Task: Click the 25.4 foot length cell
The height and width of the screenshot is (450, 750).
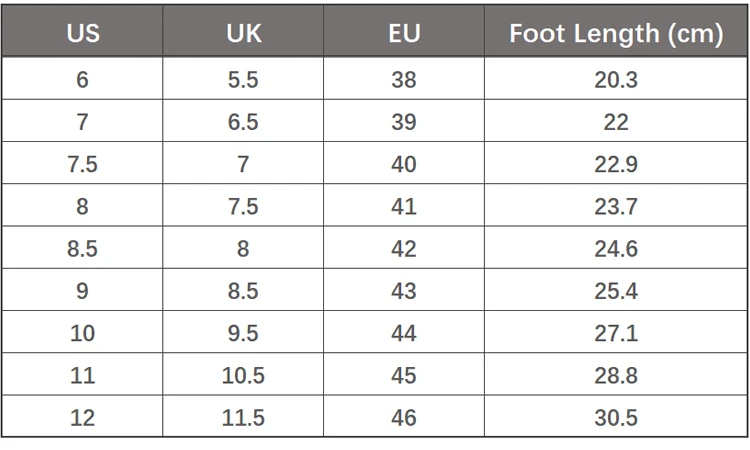Action: click(616, 291)
